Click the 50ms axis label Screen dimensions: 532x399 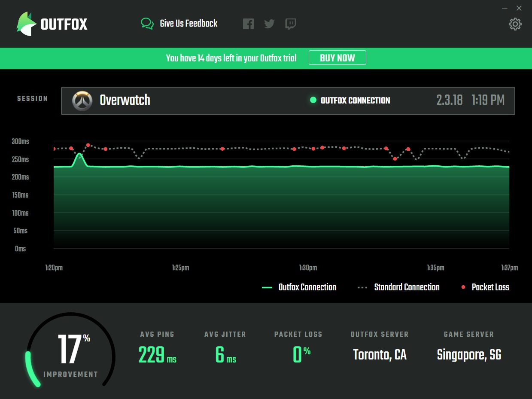[21, 231]
